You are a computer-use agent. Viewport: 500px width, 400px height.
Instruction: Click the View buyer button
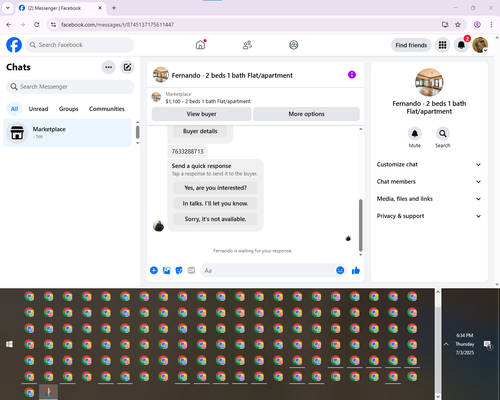[201, 114]
